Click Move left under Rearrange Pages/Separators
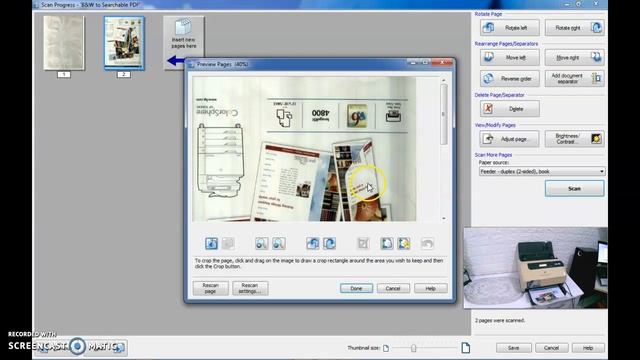This screenshot has width=640, height=360. tap(509, 58)
